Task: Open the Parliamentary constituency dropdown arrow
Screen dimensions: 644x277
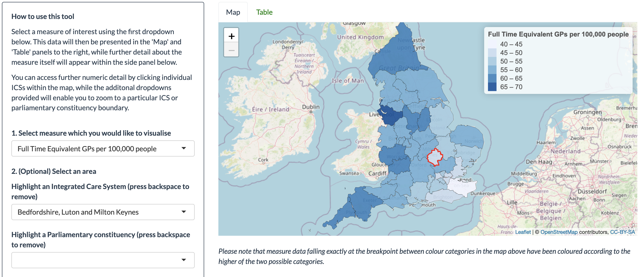Action: coord(184,260)
